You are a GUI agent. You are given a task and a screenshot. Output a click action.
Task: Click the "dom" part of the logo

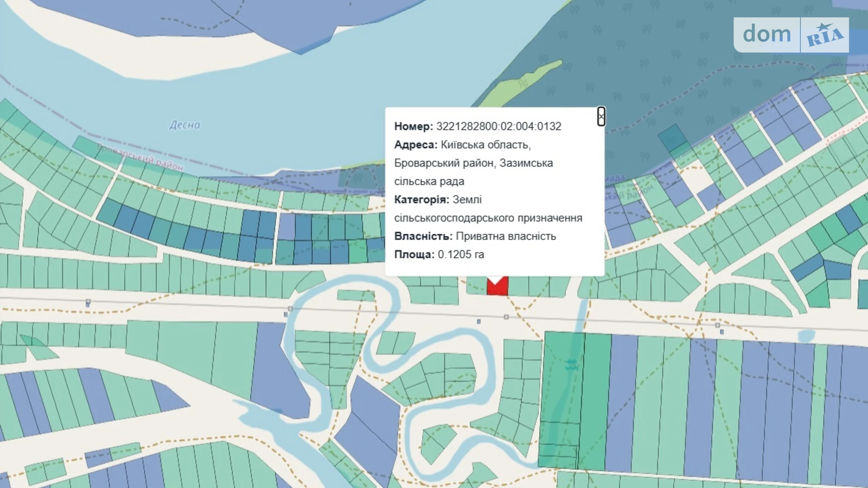point(767,35)
